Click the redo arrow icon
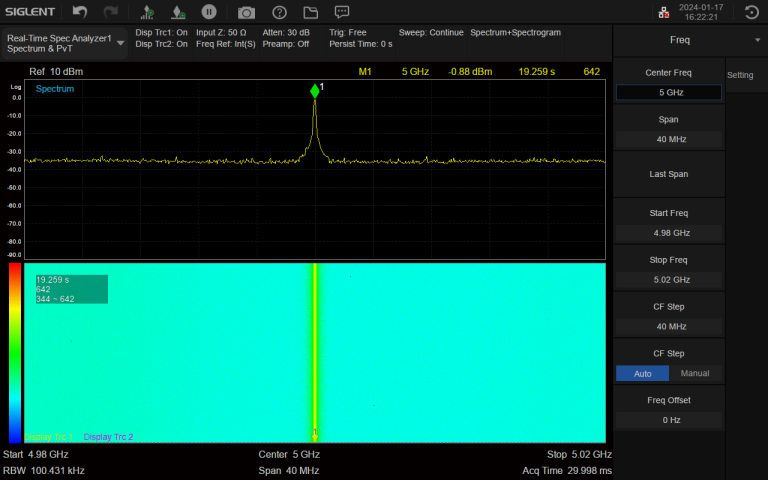 pos(111,12)
